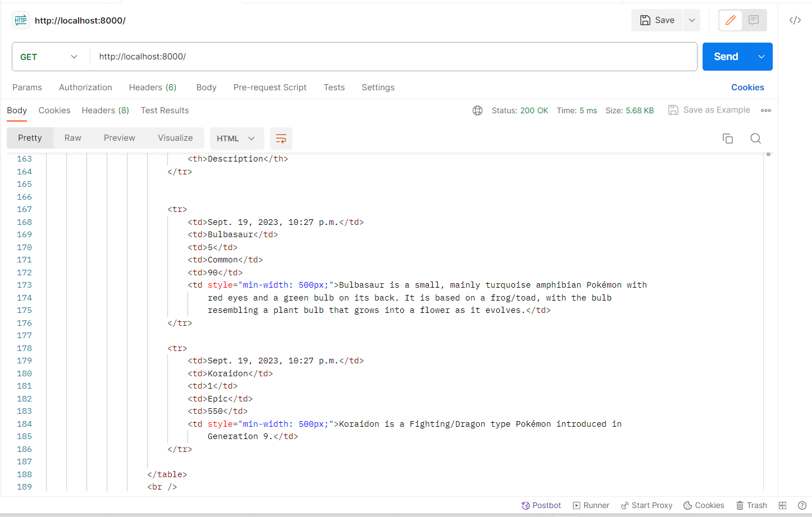Open the response Headers (8) tab
812x517 pixels.
click(x=105, y=110)
